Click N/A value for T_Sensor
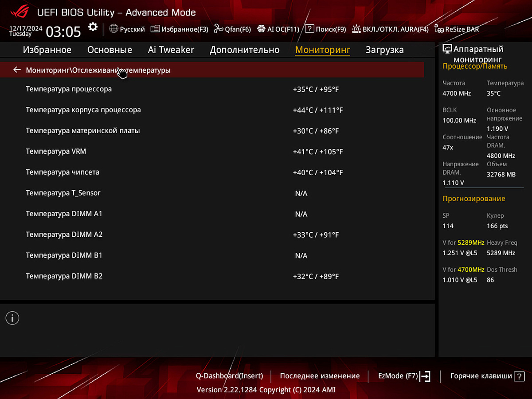Viewport: 532px width, 399px height. coord(301,194)
